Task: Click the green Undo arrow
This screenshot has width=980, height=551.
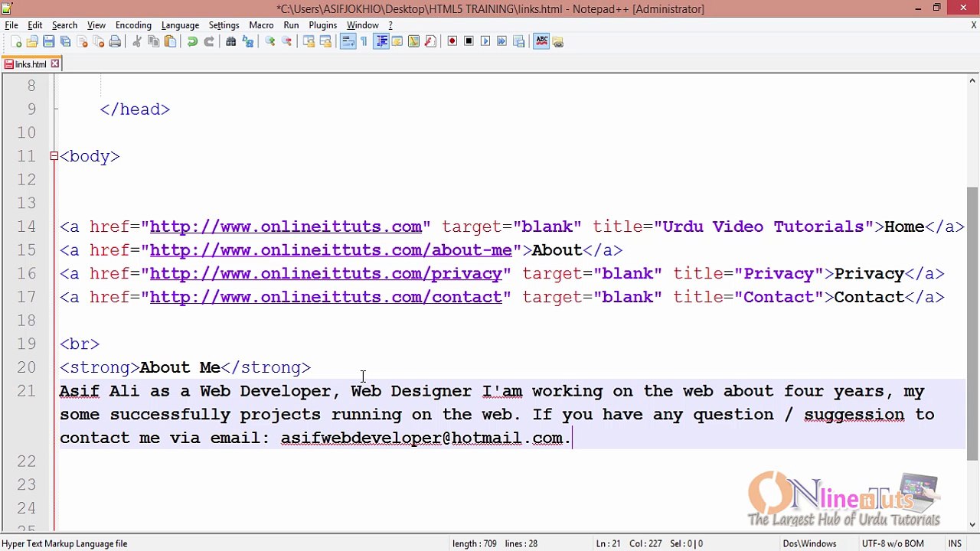Action: pos(192,41)
